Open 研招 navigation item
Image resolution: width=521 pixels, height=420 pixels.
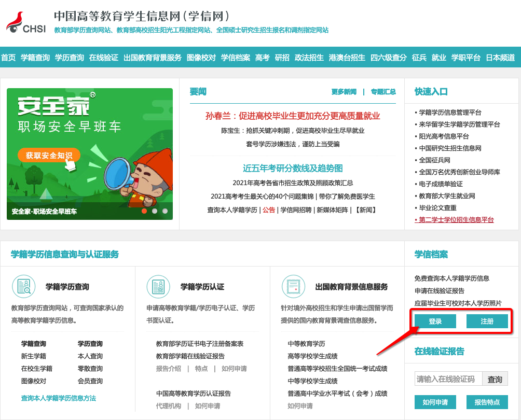tap(282, 58)
